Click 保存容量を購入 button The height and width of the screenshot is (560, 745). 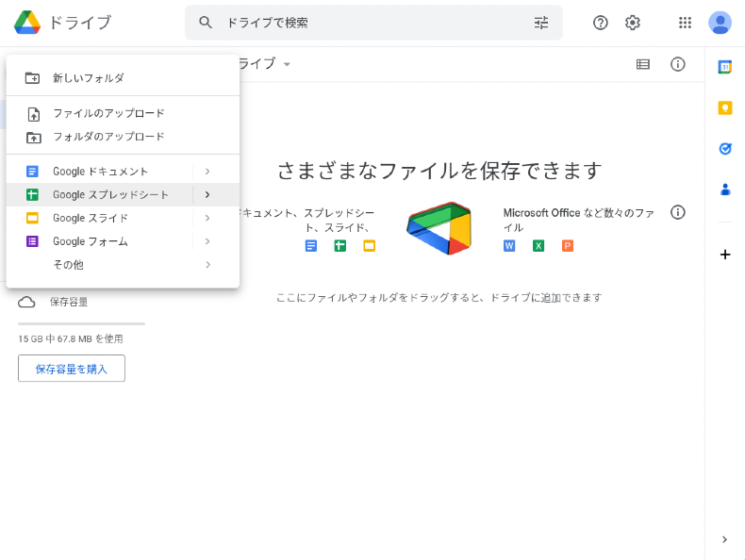tap(72, 369)
